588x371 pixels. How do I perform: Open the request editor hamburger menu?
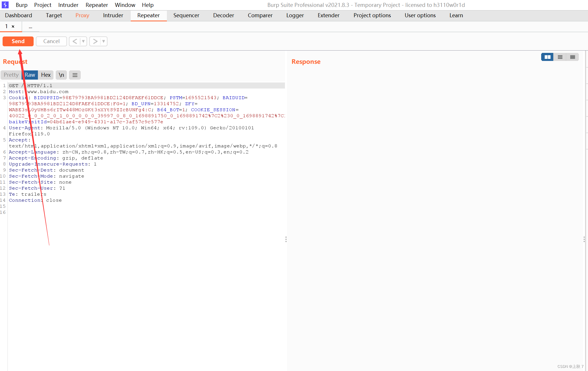coord(75,75)
